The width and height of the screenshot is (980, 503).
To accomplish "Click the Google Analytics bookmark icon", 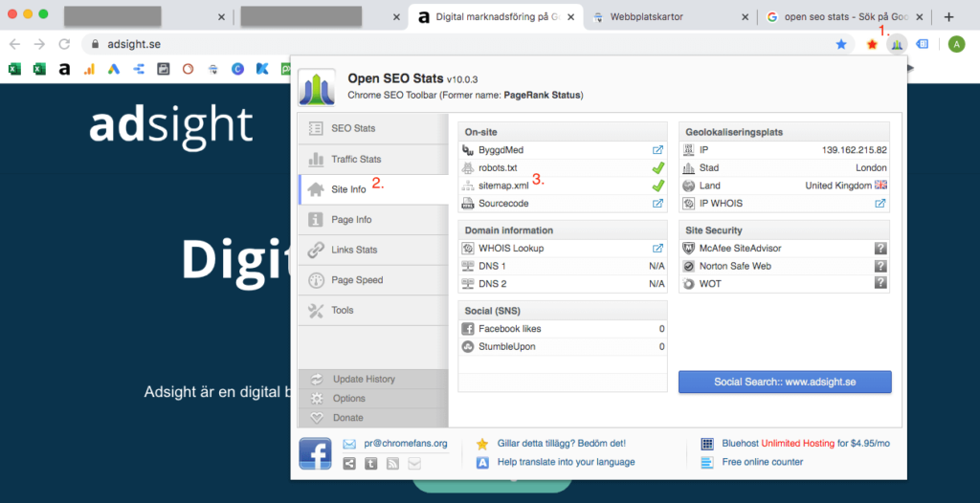I will pyautogui.click(x=89, y=70).
